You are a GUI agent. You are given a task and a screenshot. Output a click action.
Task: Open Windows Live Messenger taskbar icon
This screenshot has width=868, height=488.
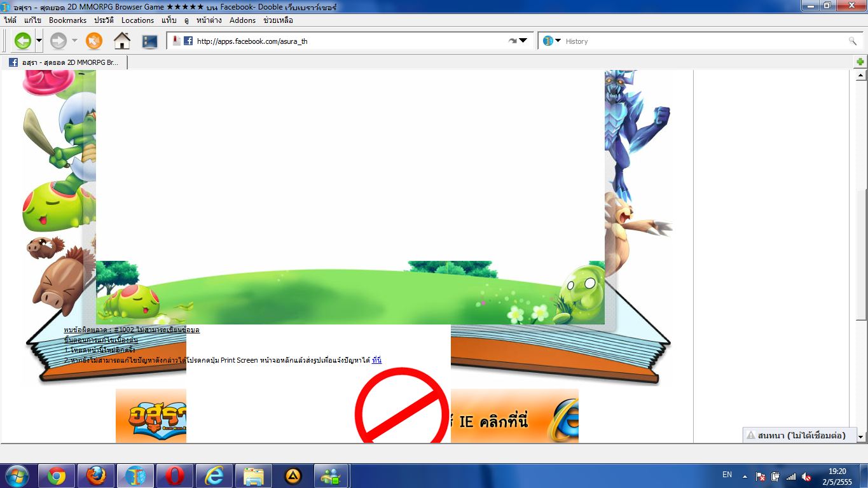coord(331,476)
